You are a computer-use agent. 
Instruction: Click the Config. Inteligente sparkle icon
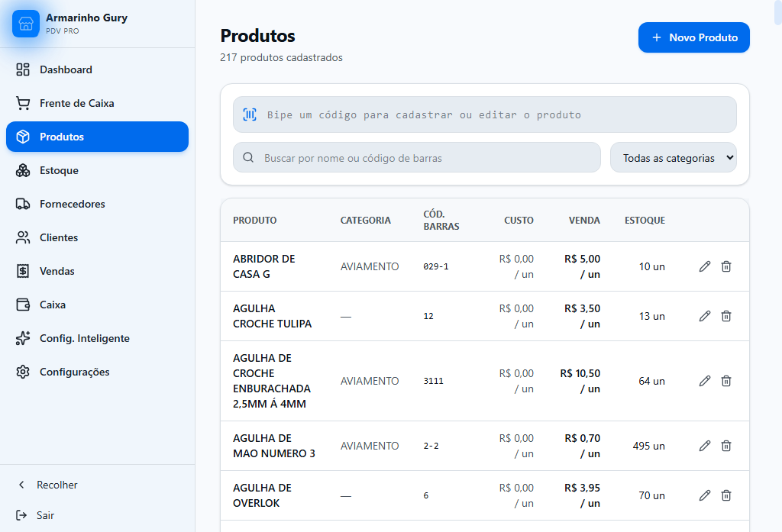(x=23, y=338)
